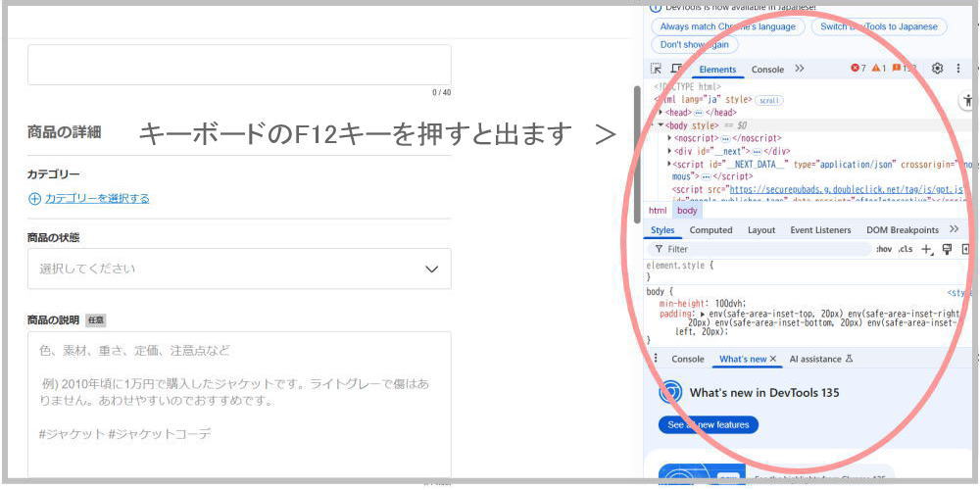Viewport: 980px width, 490px height.
Task: Click the html breadcrumb
Action: [658, 211]
